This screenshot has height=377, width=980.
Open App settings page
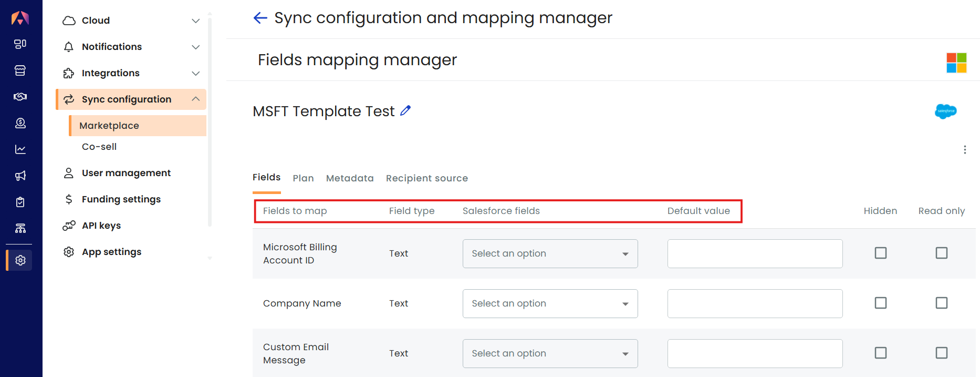click(x=111, y=252)
